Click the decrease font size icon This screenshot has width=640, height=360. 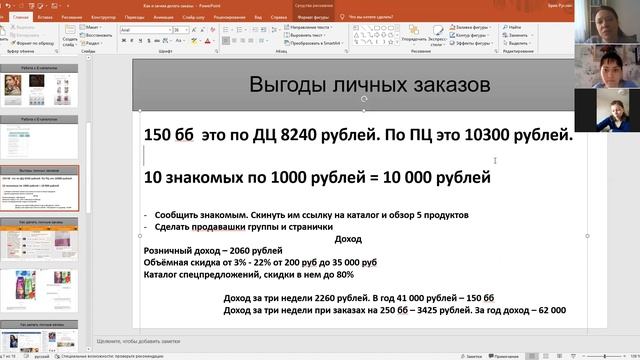click(x=203, y=30)
